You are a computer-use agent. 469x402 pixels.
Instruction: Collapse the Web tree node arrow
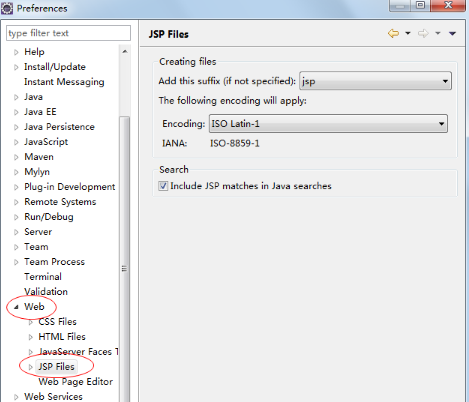pyautogui.click(x=16, y=307)
